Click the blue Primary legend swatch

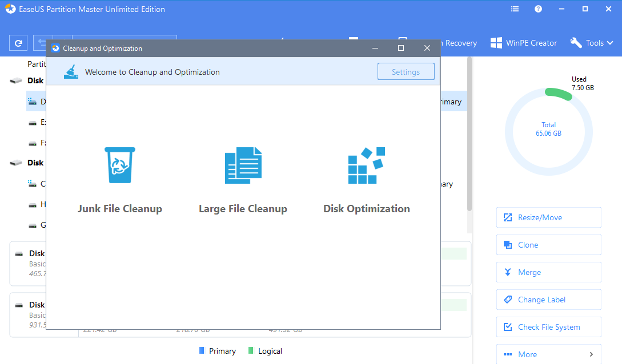pyautogui.click(x=202, y=351)
